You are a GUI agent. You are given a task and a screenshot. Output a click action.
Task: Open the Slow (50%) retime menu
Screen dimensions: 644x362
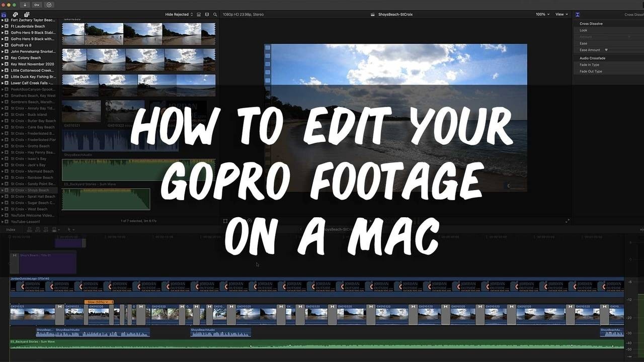click(x=99, y=302)
